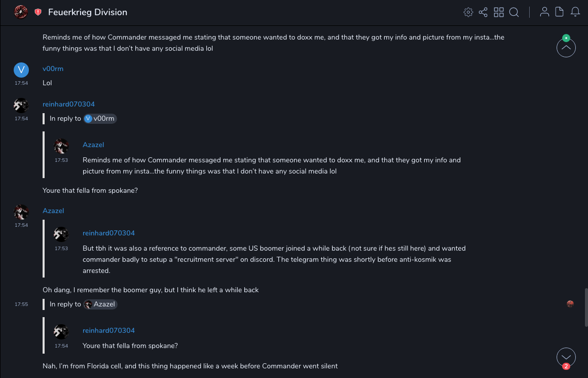This screenshot has height=378, width=588.
Task: Open the room settings gear icon
Action: click(468, 12)
